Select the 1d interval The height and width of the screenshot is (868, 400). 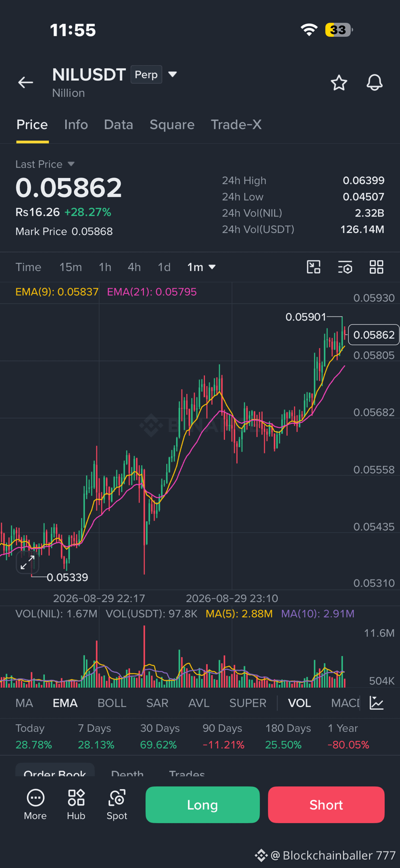click(x=164, y=267)
